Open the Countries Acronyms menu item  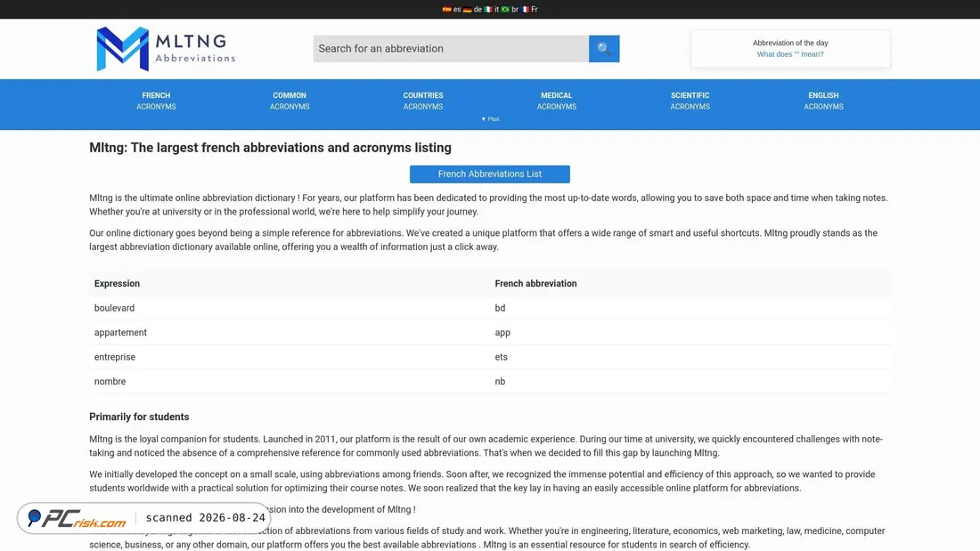pos(423,101)
